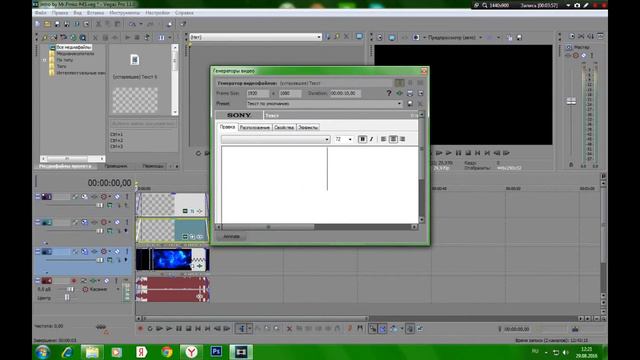Open the font size 72 dropdown
This screenshot has width=640, height=360.
coord(350,140)
